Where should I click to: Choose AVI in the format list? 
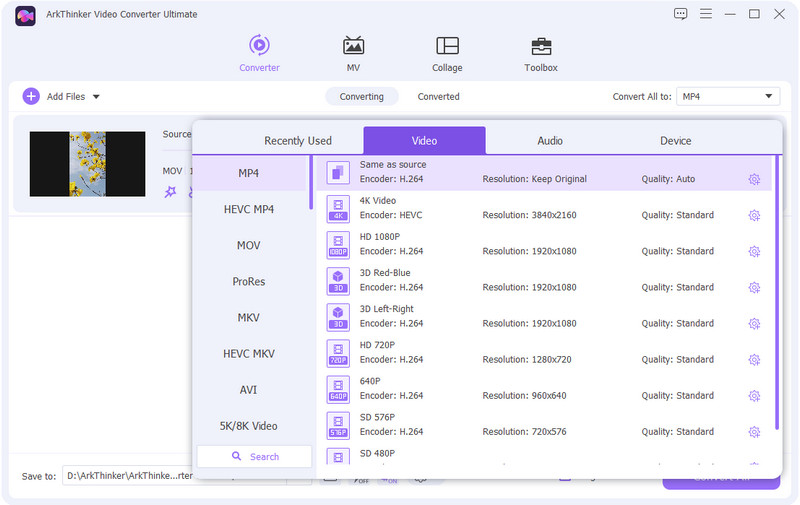[249, 390]
